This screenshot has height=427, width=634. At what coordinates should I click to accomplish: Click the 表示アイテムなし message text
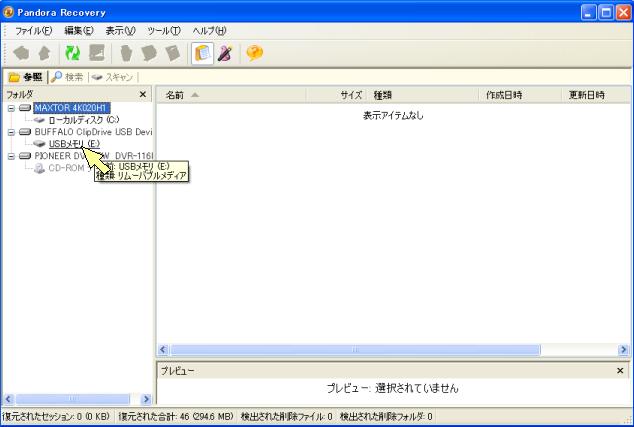coord(393,115)
